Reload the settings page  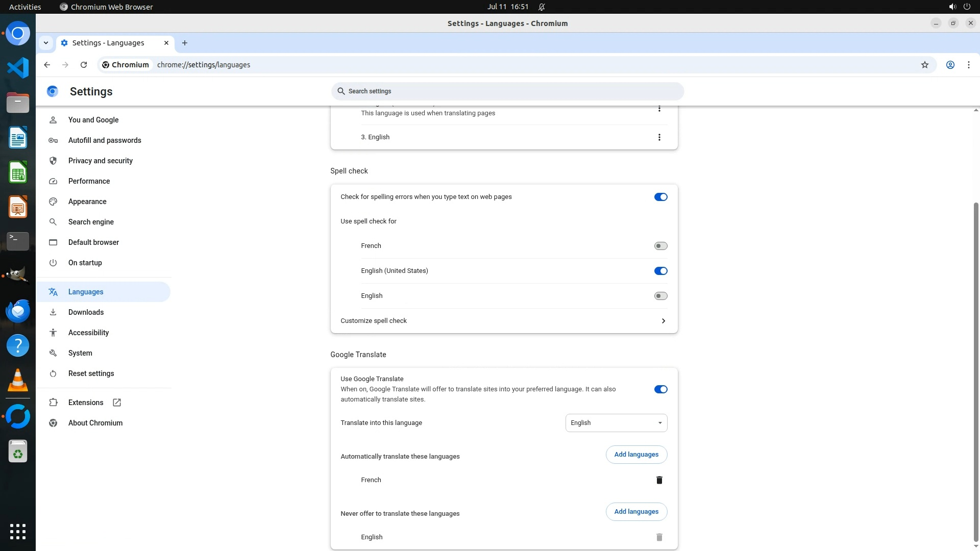[84, 65]
